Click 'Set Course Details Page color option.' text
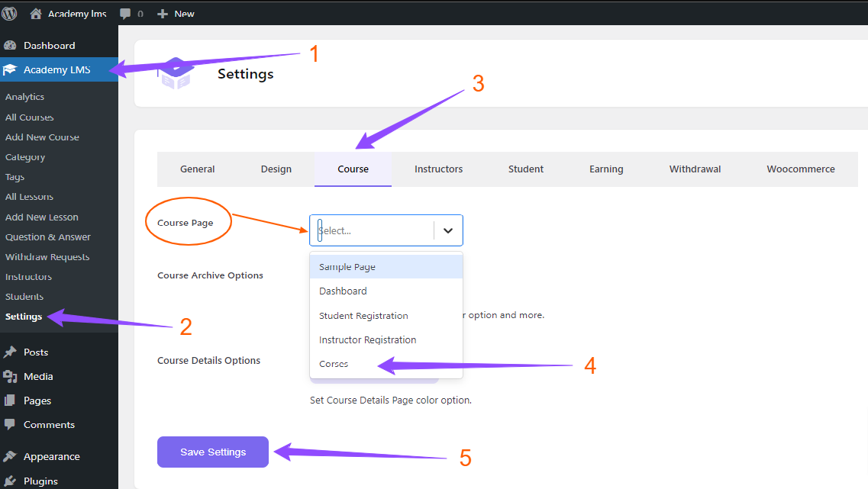This screenshot has width=868, height=489. click(391, 400)
